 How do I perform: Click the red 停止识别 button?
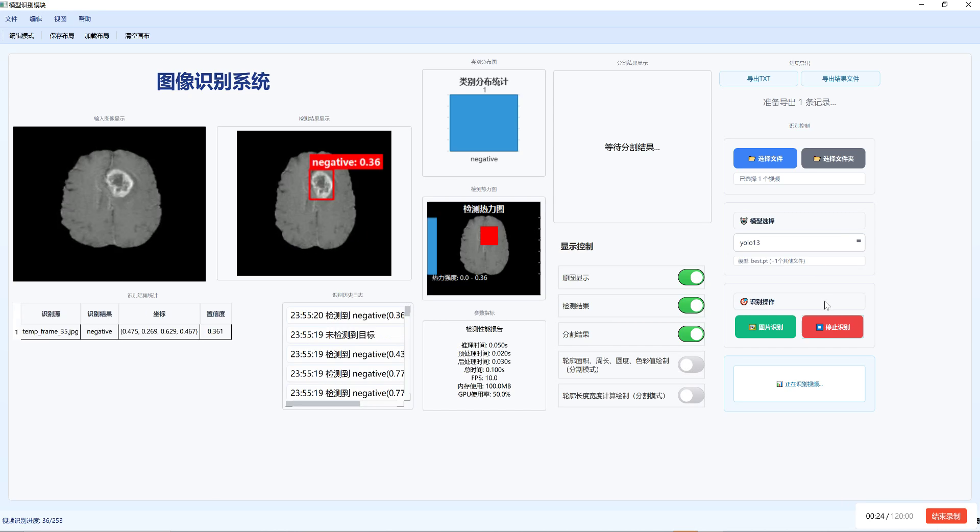coord(832,327)
